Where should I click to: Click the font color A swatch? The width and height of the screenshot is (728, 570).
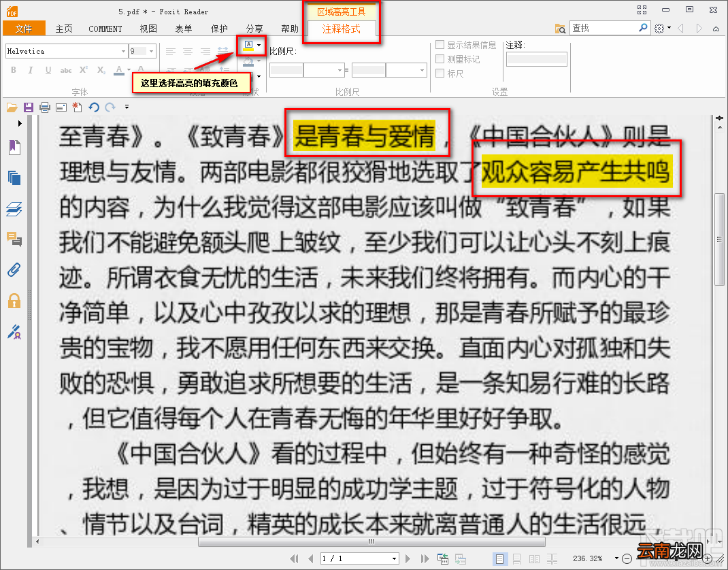(119, 70)
